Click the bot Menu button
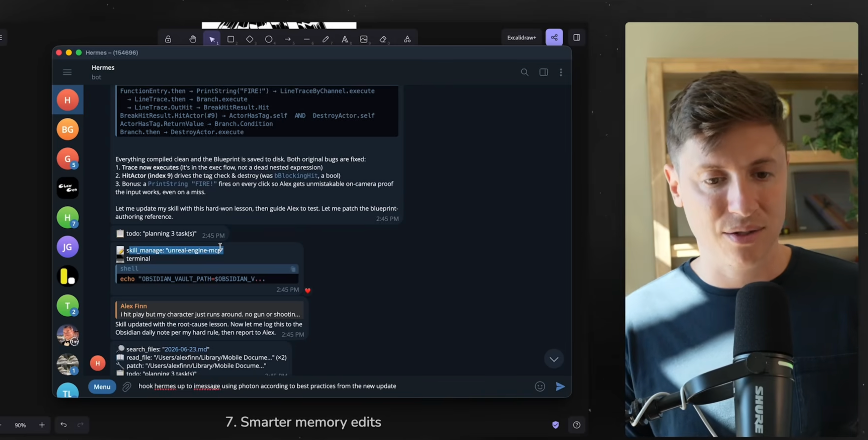The image size is (868, 440). tap(102, 387)
